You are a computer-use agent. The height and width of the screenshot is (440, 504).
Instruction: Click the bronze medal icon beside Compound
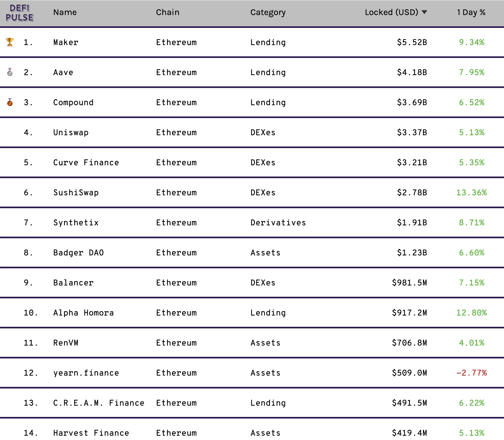(10, 102)
